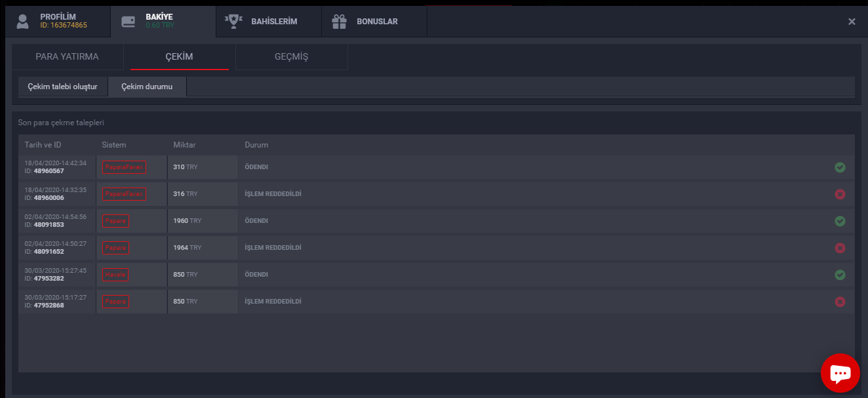Select the Çekim tab
Image resolution: width=868 pixels, height=398 pixels.
click(179, 56)
